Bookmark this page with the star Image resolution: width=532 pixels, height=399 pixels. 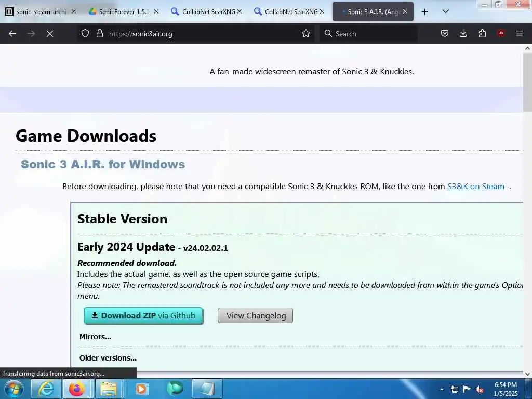pyautogui.click(x=306, y=34)
